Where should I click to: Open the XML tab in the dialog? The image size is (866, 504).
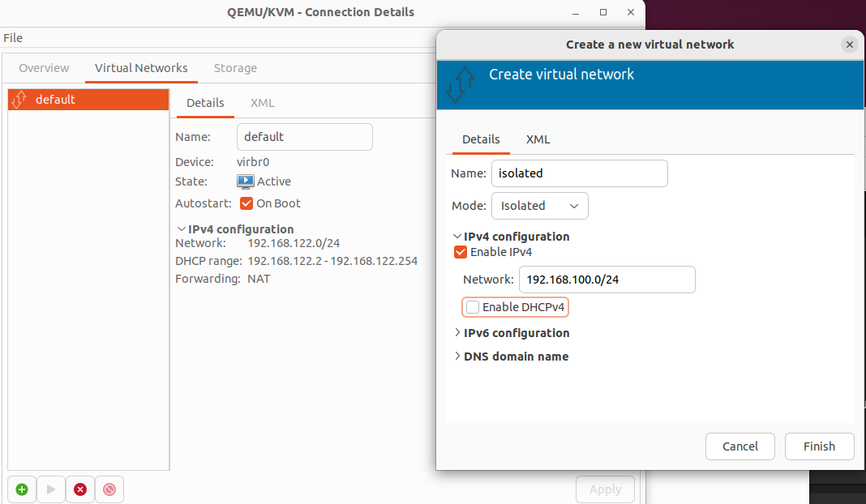point(538,139)
